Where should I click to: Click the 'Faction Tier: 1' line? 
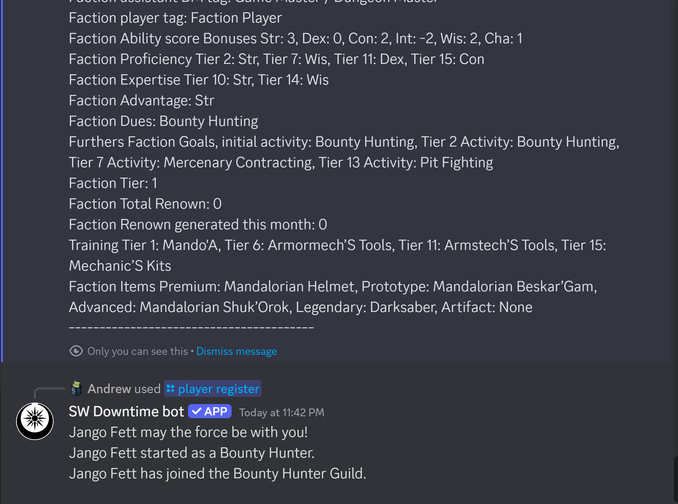[x=113, y=183]
